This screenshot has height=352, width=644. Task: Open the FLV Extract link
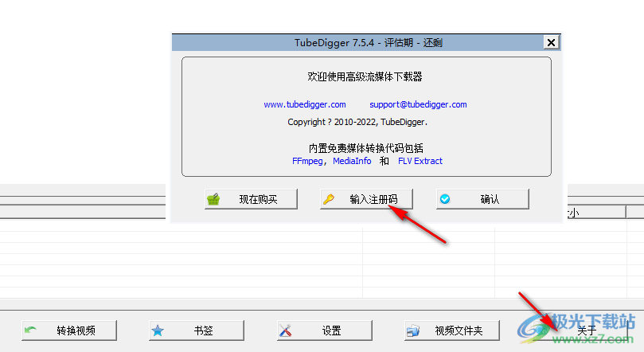(420, 161)
